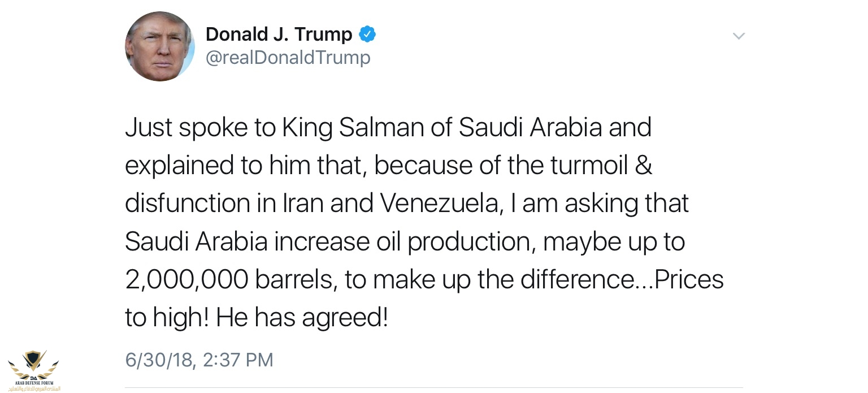Click "Saudi Arabia" on the tweet's first line
Image resolution: width=868 pixels, height=393 pixels.
[x=530, y=128]
